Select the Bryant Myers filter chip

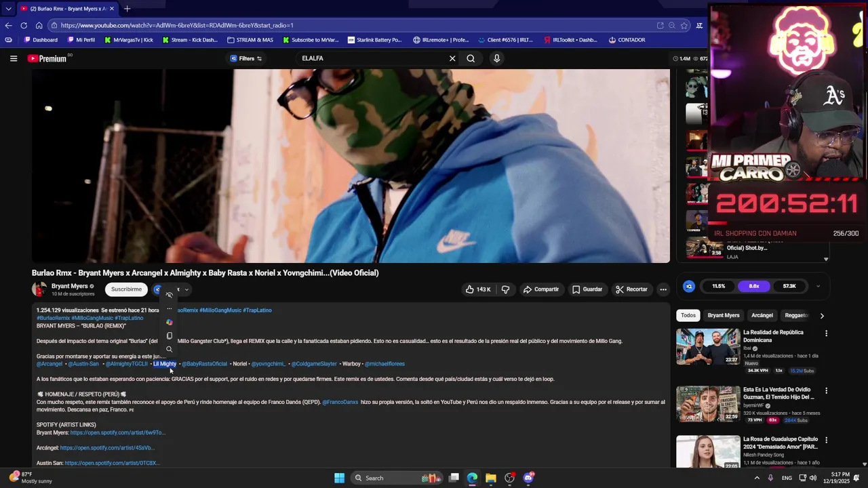coord(724,315)
